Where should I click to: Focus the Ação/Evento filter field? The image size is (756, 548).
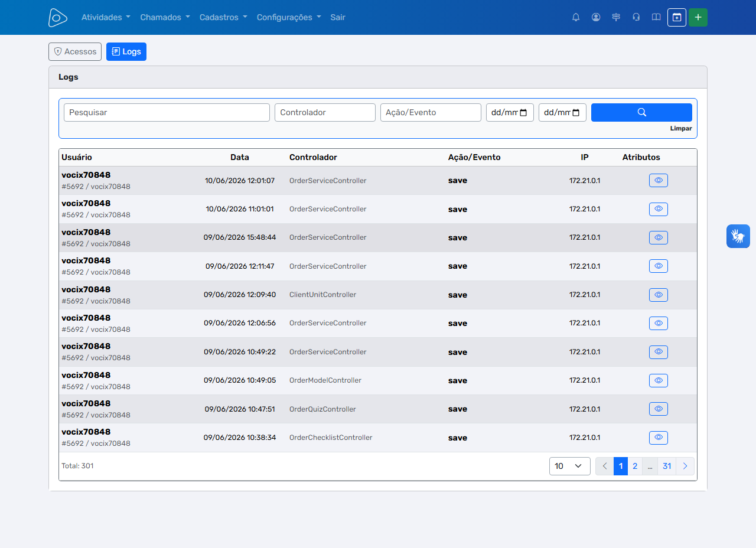431,112
